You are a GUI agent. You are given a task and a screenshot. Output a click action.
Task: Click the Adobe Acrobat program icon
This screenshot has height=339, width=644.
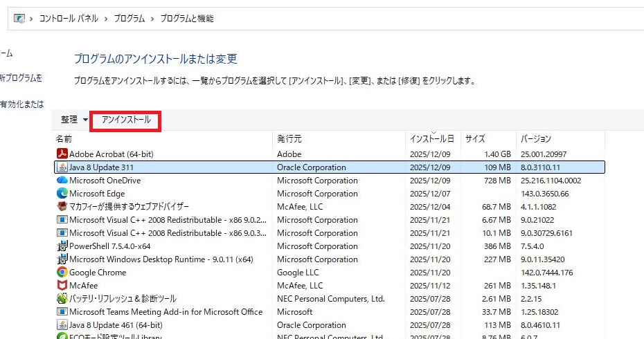tap(62, 154)
